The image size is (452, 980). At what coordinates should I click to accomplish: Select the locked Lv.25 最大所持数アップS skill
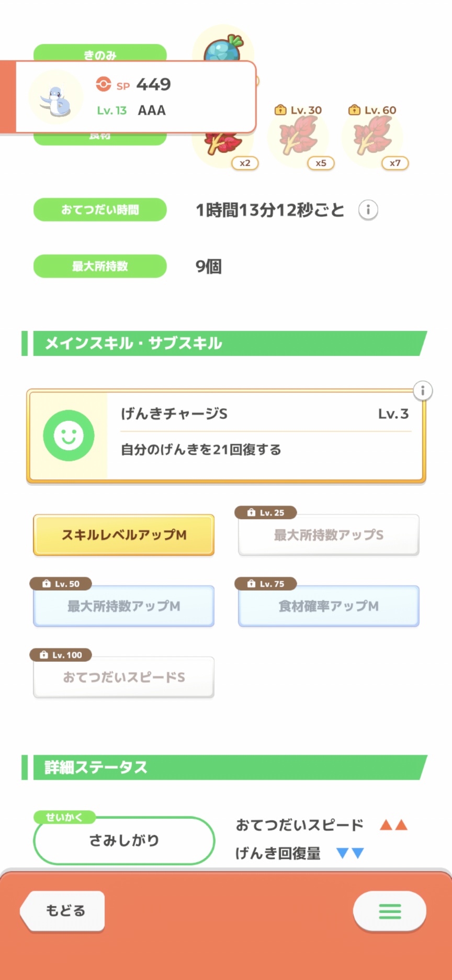pos(329,535)
